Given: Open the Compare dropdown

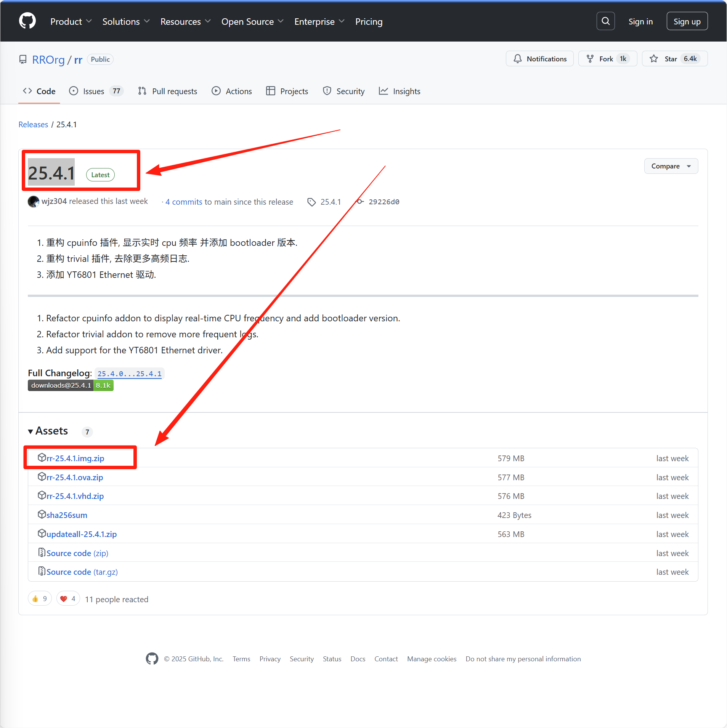Looking at the screenshot, I should click(670, 166).
